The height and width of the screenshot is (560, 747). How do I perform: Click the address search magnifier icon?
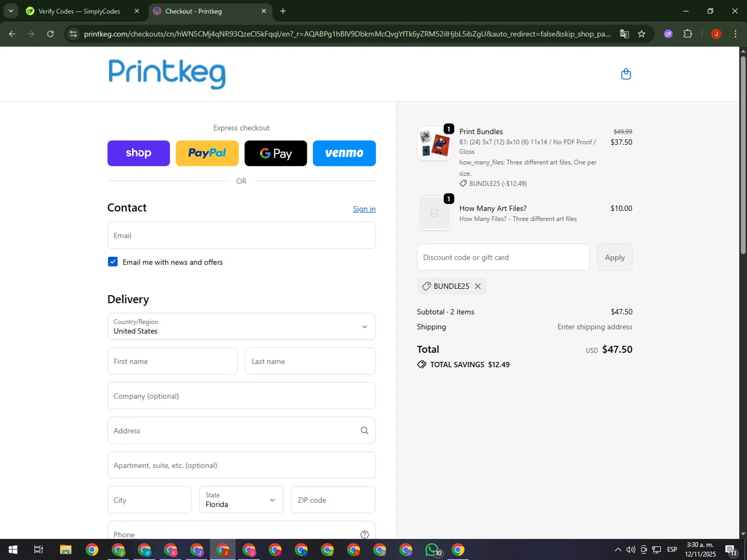pos(365,431)
